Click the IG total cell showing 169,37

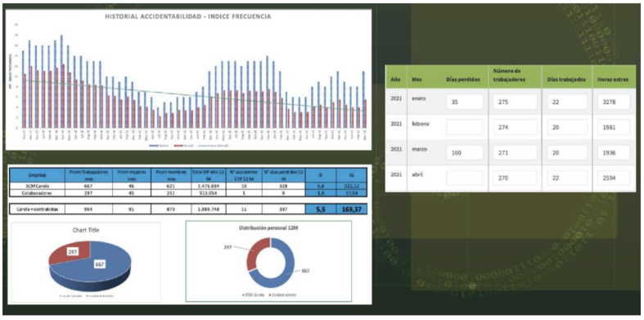pyautogui.click(x=352, y=209)
